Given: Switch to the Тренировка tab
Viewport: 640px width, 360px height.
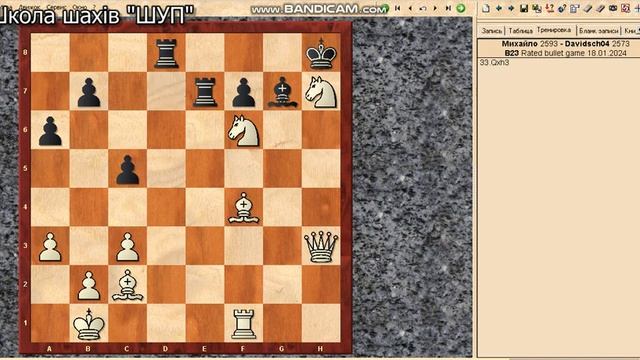Looking at the screenshot, I should tap(554, 30).
